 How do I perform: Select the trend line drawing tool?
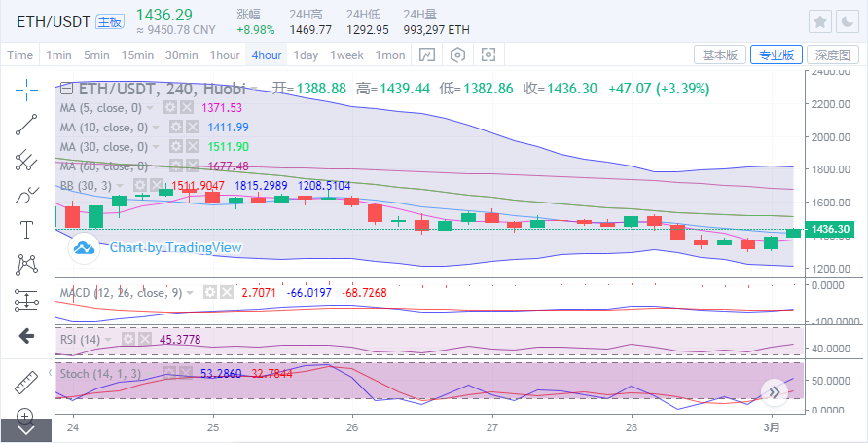26,126
